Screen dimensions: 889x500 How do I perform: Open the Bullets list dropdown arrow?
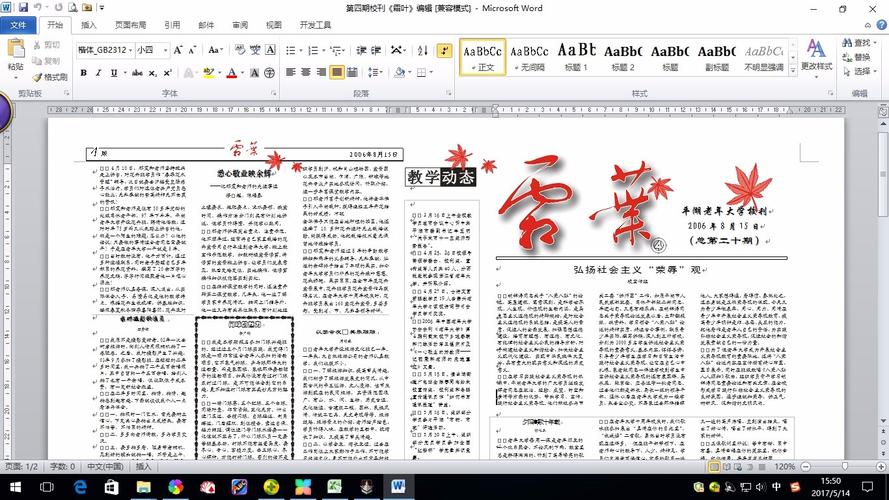pos(300,50)
